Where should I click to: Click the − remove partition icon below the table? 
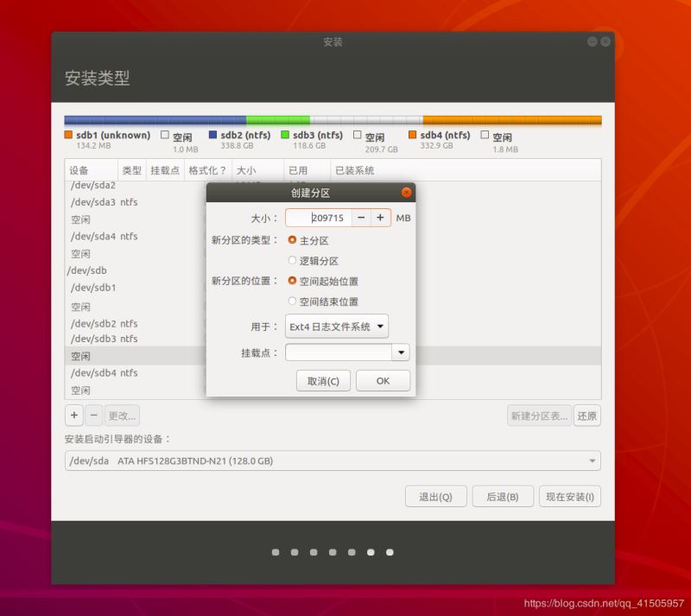[94, 416]
